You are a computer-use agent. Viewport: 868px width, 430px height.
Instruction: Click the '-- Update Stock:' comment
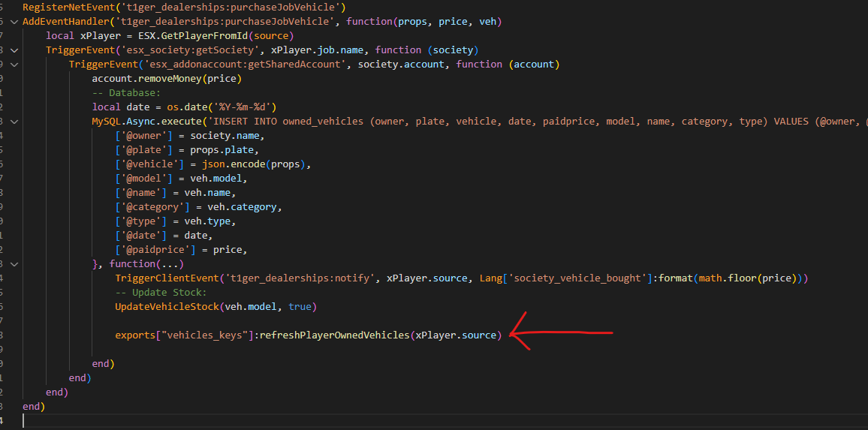(161, 293)
